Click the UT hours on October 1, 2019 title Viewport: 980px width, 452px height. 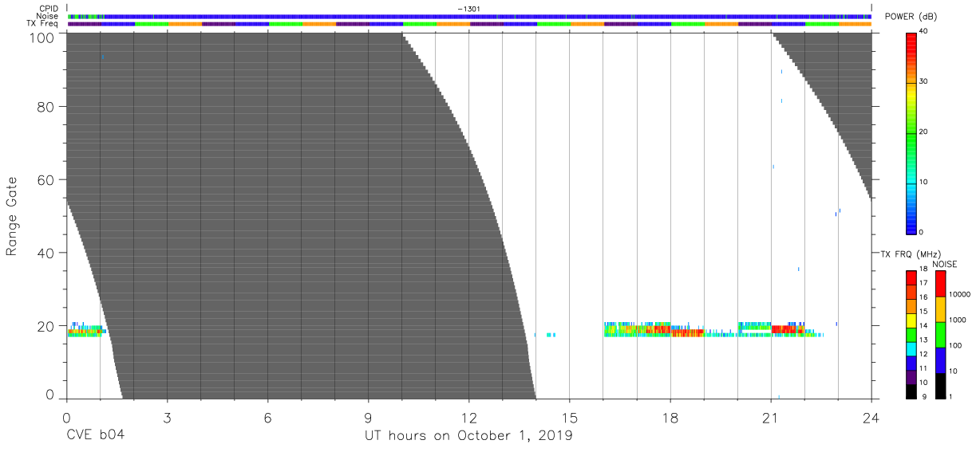[x=468, y=436]
